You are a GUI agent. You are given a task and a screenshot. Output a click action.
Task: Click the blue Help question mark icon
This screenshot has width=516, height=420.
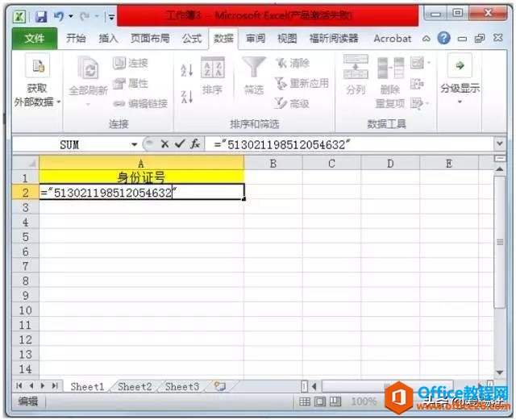(x=443, y=38)
